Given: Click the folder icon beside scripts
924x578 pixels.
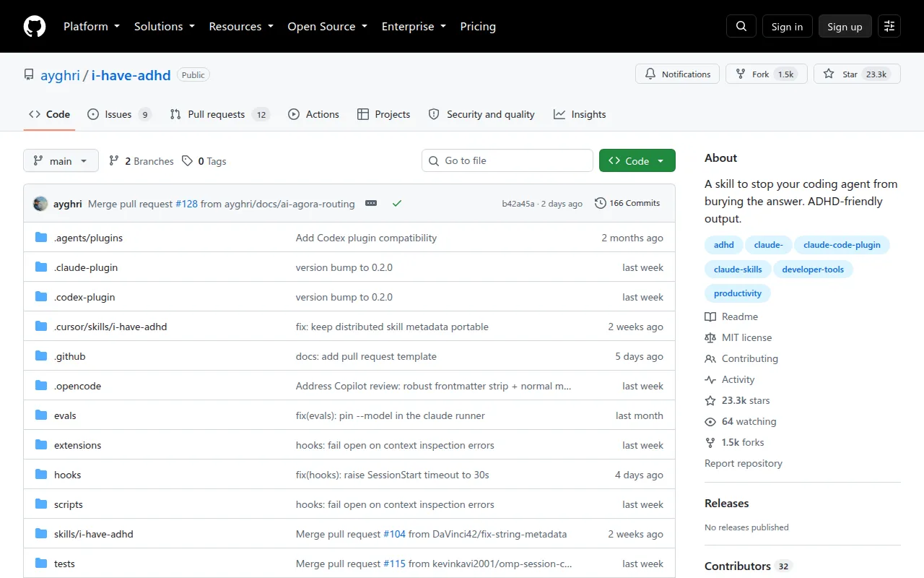Looking at the screenshot, I should pyautogui.click(x=41, y=504).
